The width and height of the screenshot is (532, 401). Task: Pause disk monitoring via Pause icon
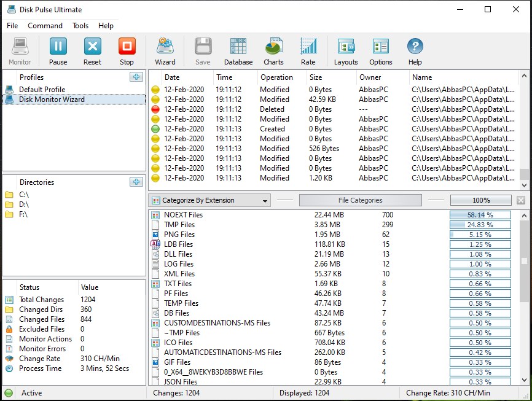pyautogui.click(x=58, y=47)
